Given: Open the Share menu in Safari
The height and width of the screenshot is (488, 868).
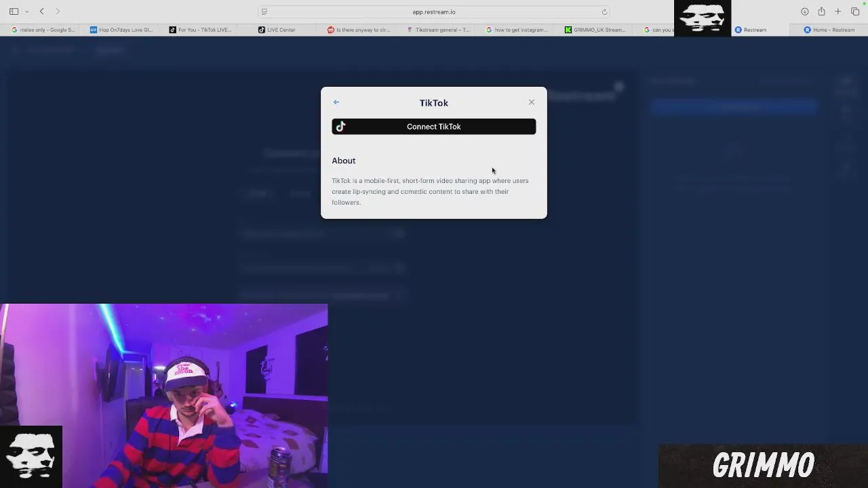Looking at the screenshot, I should click(x=821, y=12).
